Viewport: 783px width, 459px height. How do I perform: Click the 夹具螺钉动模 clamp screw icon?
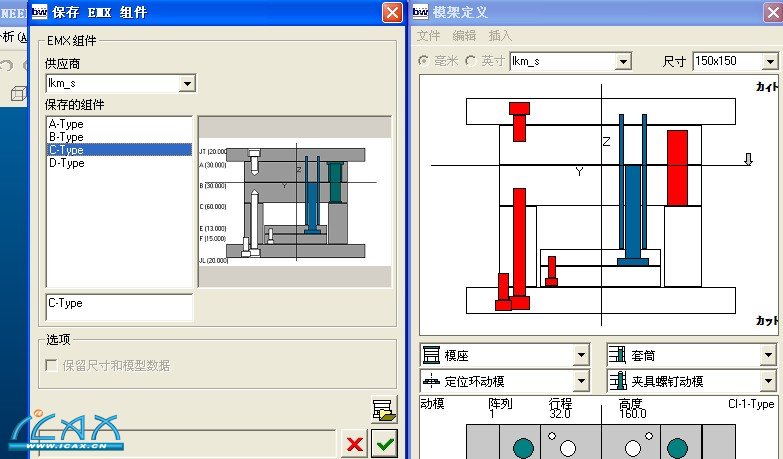pos(617,382)
